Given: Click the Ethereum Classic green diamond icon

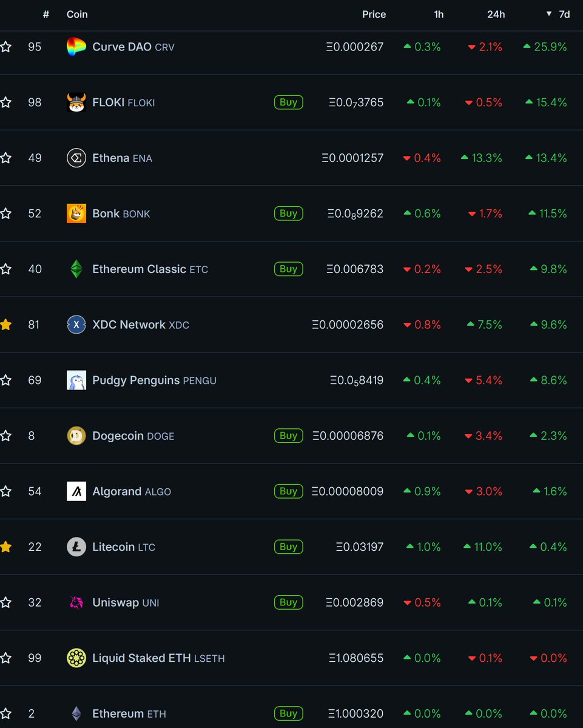Looking at the screenshot, I should click(76, 269).
